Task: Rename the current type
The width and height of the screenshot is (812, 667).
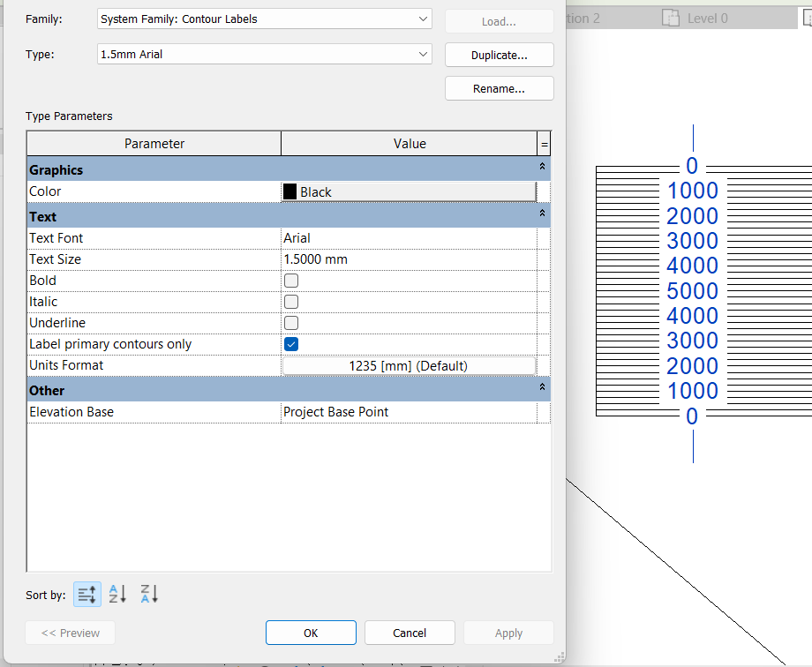Action: pyautogui.click(x=499, y=88)
